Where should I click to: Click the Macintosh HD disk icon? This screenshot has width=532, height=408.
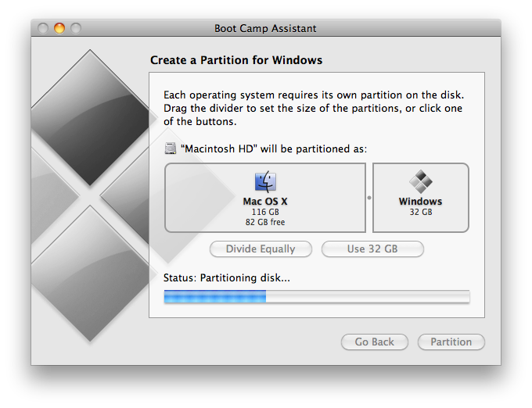(x=171, y=149)
